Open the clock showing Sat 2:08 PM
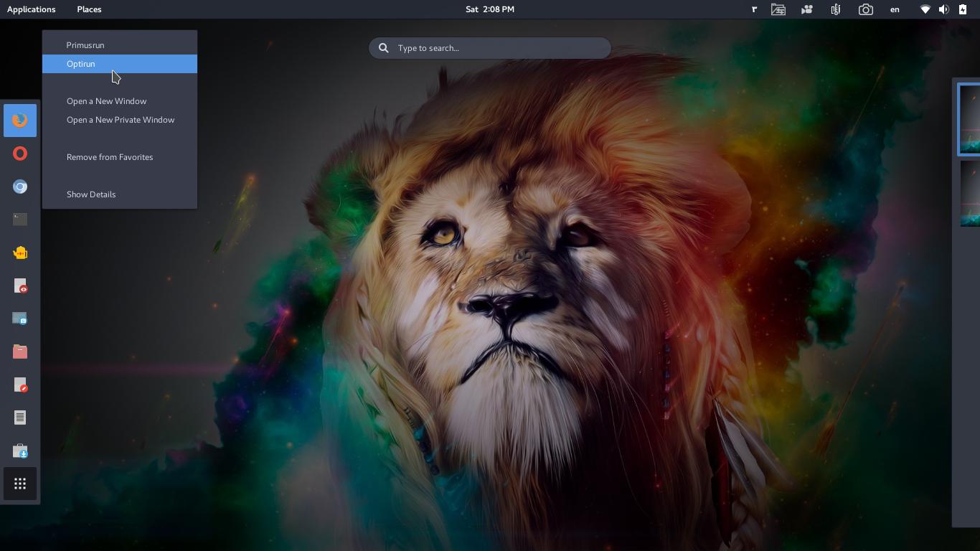Screen dimensions: 980x551 tap(490, 9)
